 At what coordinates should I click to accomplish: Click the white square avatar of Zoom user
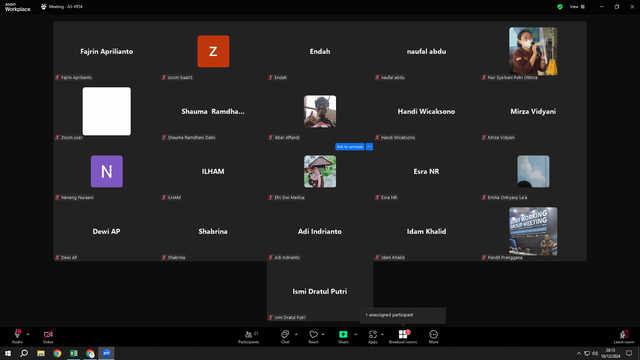pyautogui.click(x=107, y=111)
